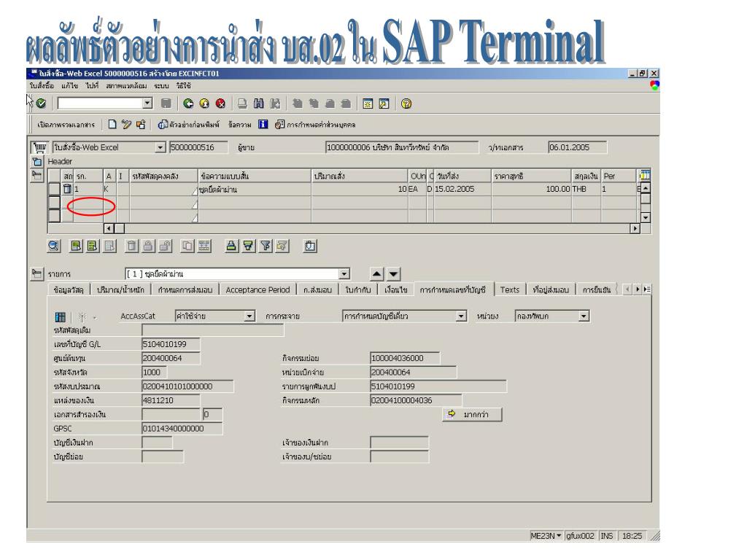The image size is (747, 560).
Task: Click the Display/Change pencil icon
Action: click(x=126, y=124)
